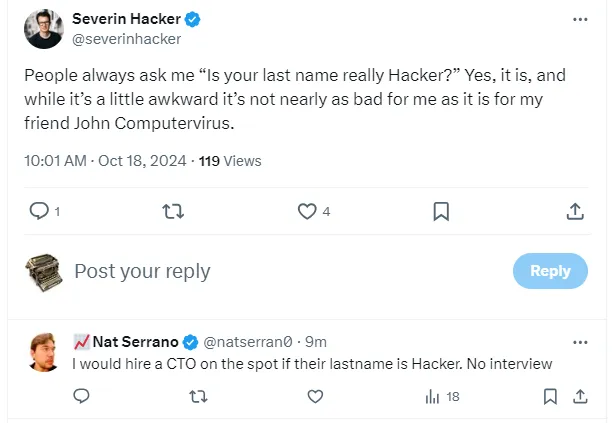Image resolution: width=616 pixels, height=423 pixels.
Task: Click the reply icon on Nat's comment
Action: pos(82,397)
